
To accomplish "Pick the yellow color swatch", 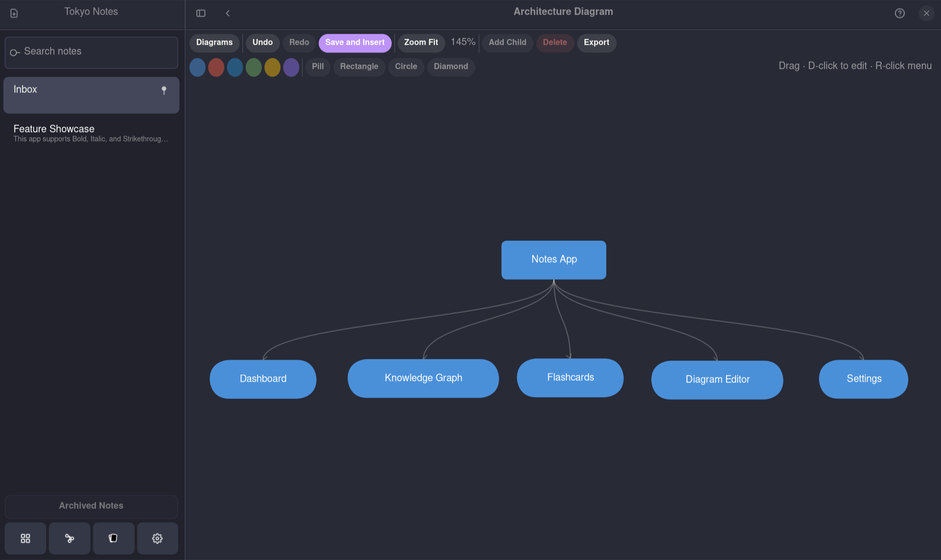I will tap(272, 67).
